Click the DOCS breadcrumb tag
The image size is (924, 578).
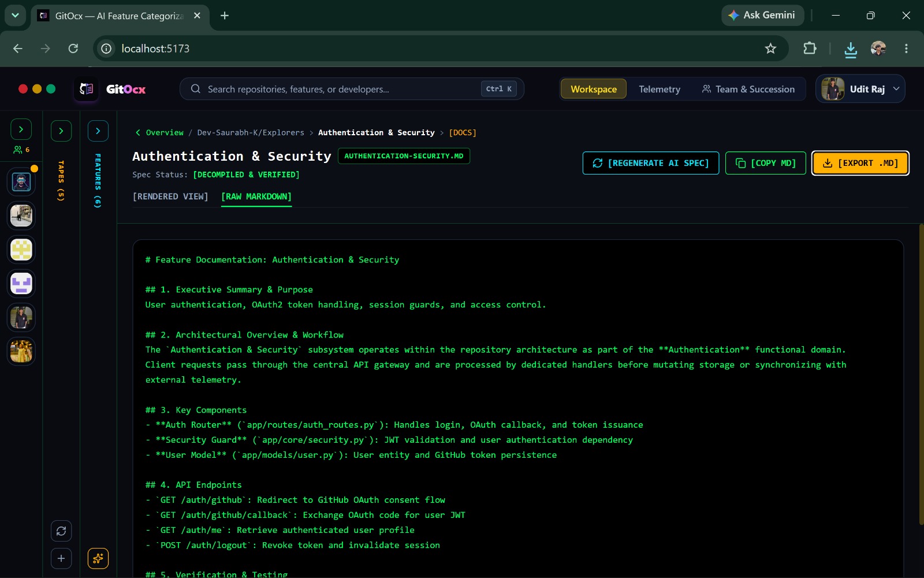463,132
